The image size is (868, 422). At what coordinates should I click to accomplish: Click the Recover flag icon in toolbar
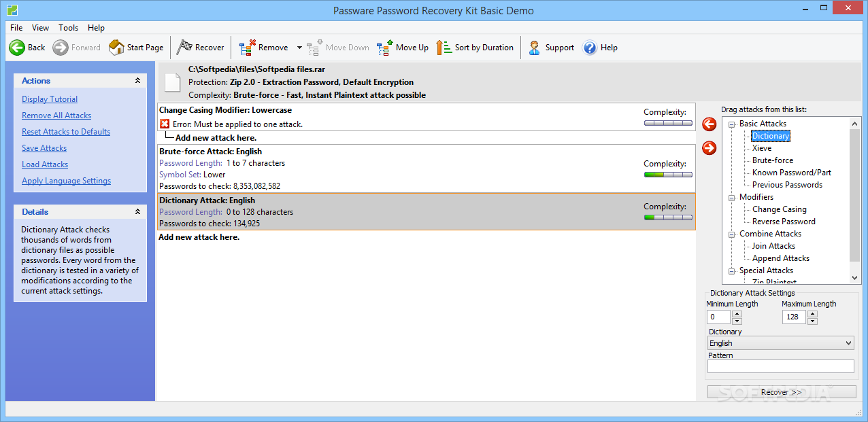tap(184, 48)
